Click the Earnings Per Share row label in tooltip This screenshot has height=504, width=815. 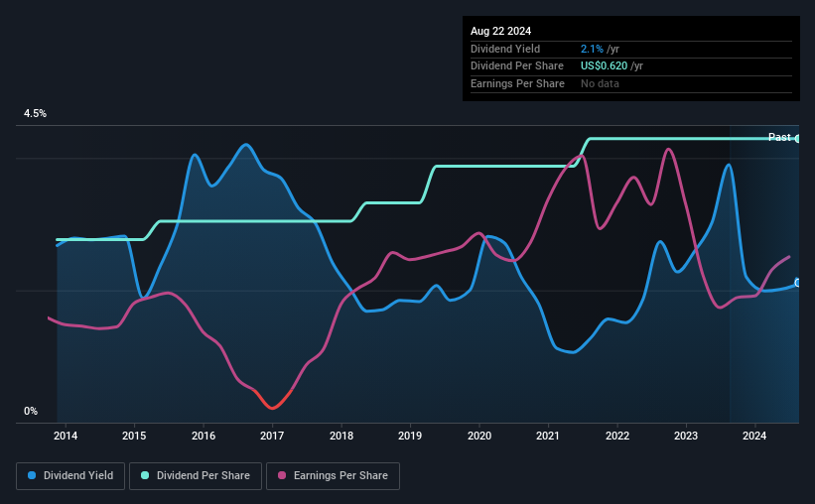pyautogui.click(x=517, y=83)
